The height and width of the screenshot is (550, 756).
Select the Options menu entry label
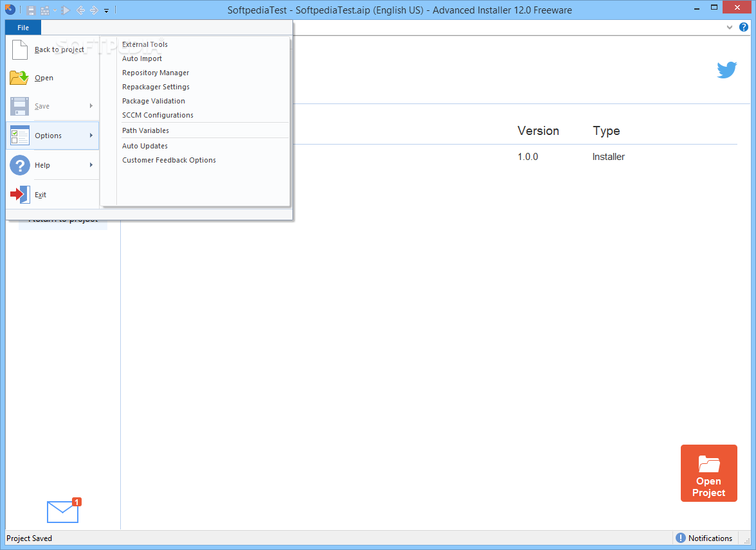point(48,136)
